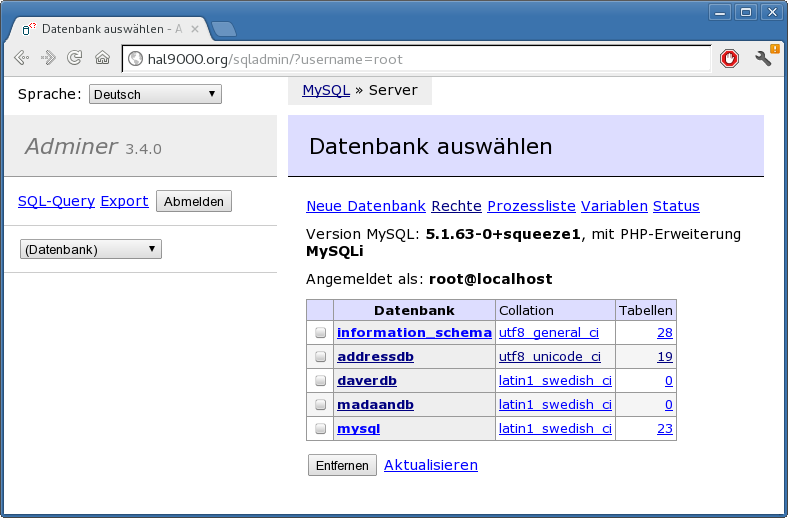Screen dimensions: 788x518
Task: Click the Abmelden logout button
Action: pyautogui.click(x=193, y=201)
